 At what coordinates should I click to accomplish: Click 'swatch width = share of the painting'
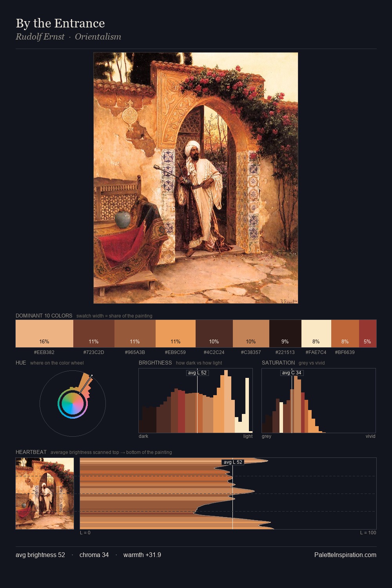point(114,316)
